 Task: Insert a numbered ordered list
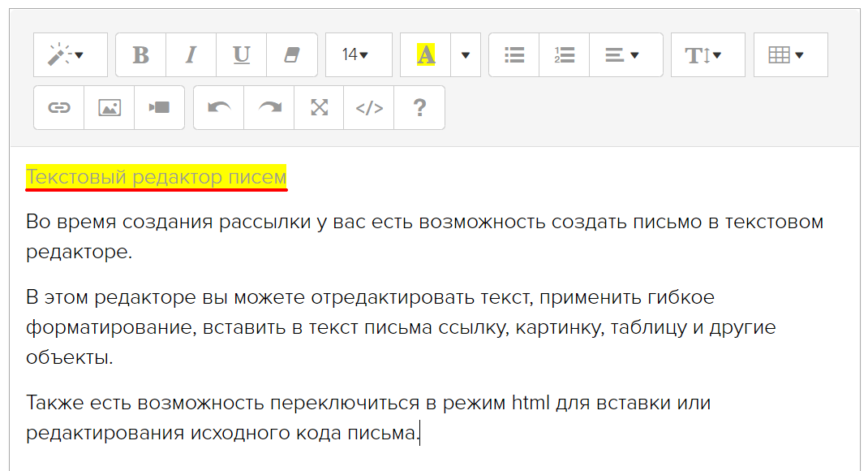click(565, 55)
